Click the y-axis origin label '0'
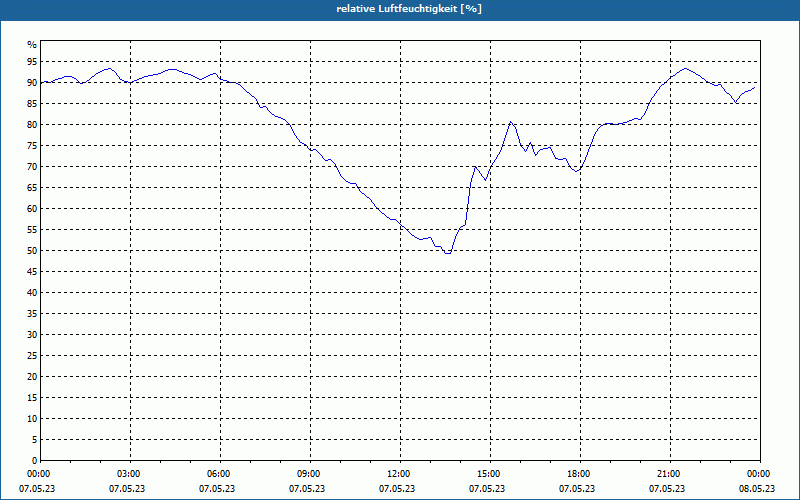 (35, 461)
